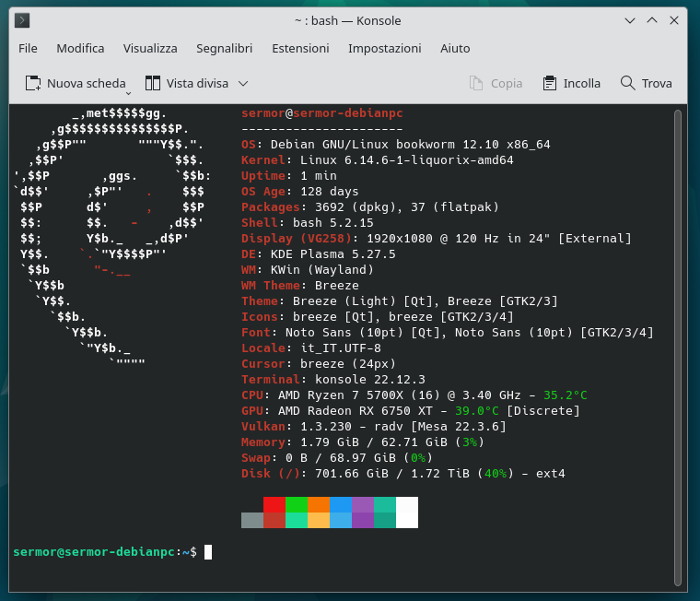The width and height of the screenshot is (700, 601).
Task: Open the Visualizza menu
Action: (150, 48)
